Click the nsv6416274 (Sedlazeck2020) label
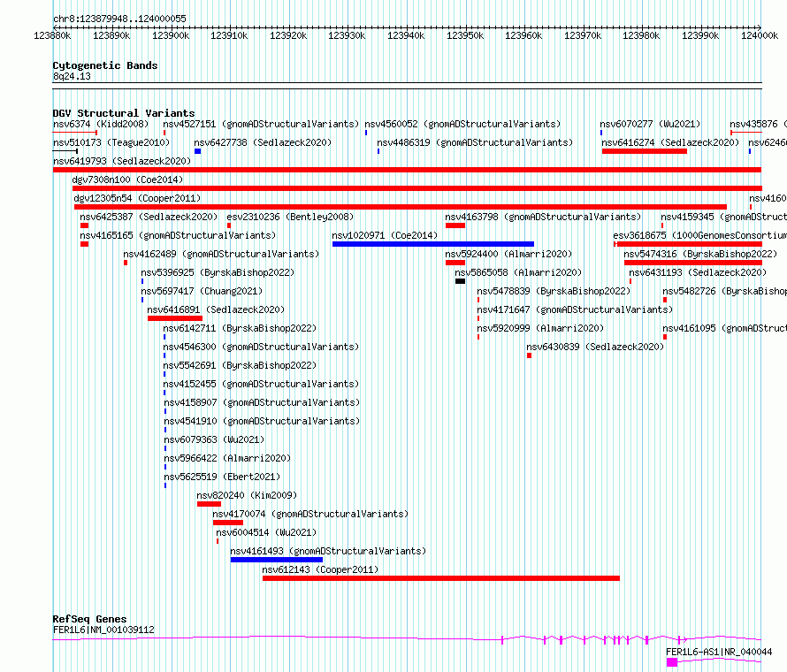The image size is (787, 672). point(670,142)
